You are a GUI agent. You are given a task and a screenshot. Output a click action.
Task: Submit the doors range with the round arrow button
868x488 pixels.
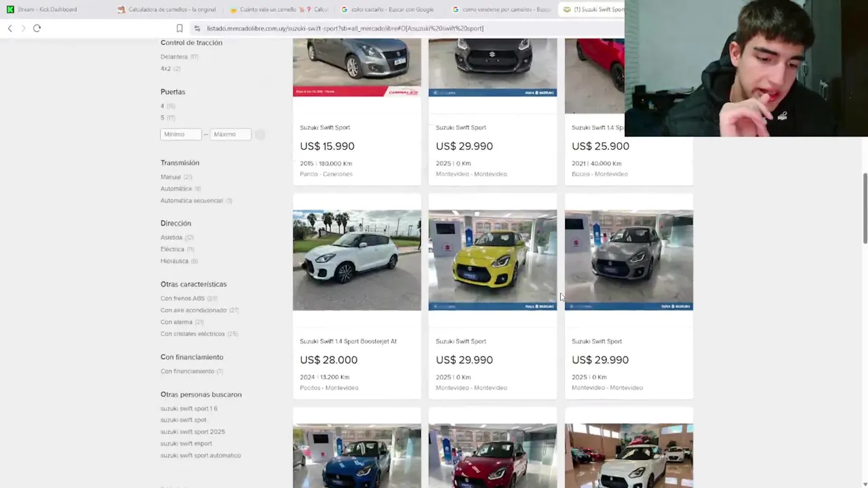pos(260,134)
